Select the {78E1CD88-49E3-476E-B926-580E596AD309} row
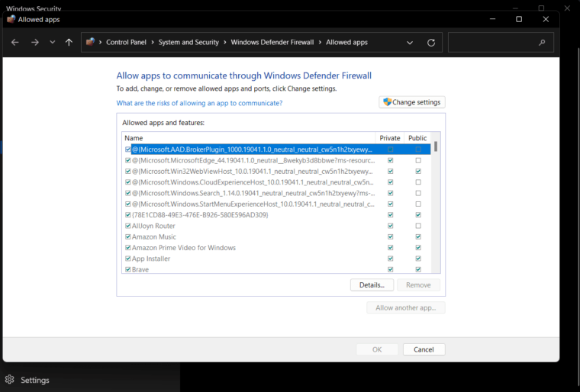Image resolution: width=580 pixels, height=392 pixels. click(x=278, y=215)
